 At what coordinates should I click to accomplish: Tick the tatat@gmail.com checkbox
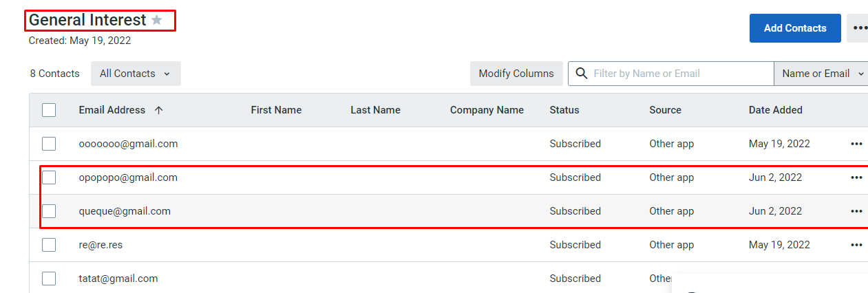point(49,279)
